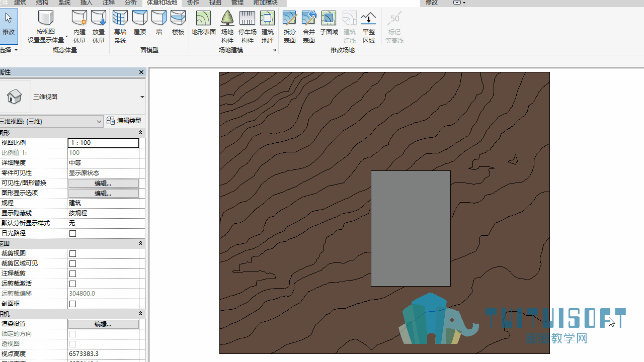Pick the 停车场构件 tool
Screen dimensions: 644x362
pos(247,27)
